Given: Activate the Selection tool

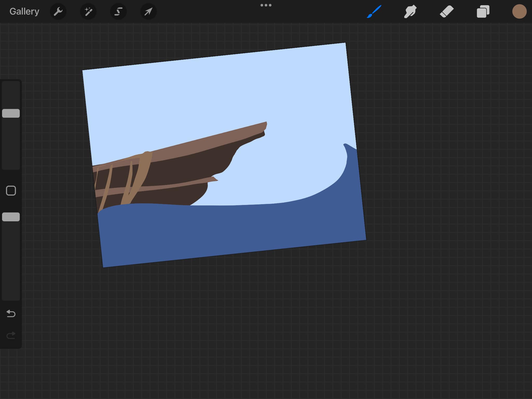Looking at the screenshot, I should click(x=118, y=11).
